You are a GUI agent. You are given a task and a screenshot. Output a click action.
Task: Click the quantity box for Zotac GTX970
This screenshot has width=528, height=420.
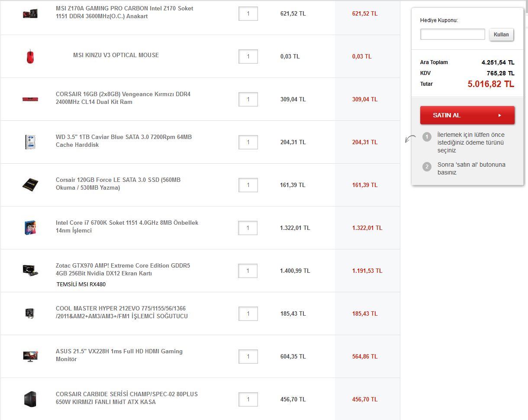(x=248, y=271)
